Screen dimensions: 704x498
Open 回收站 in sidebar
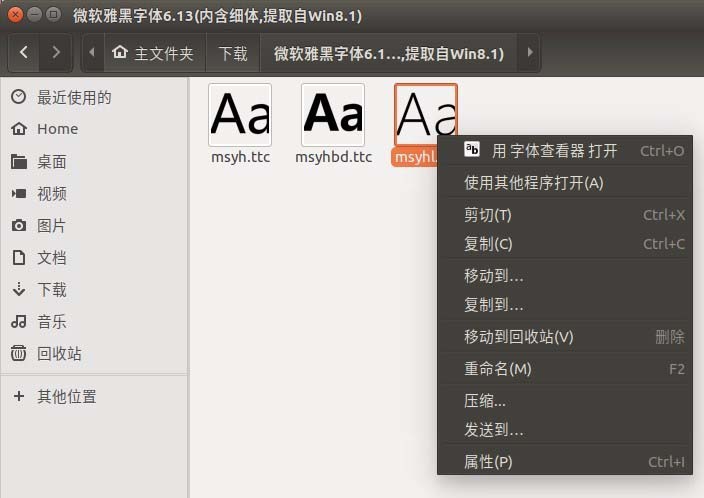tap(94, 353)
